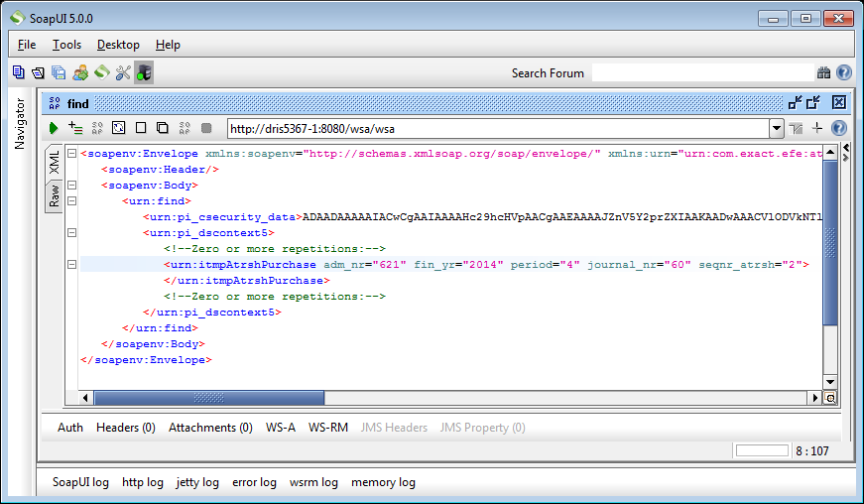
Task: Open the Headers (0) tab
Action: coord(126,428)
